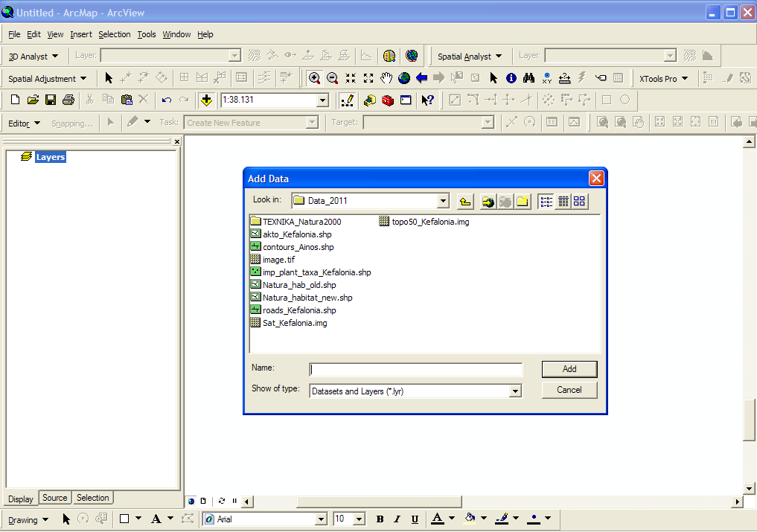757x532 pixels.
Task: Toggle the data view button at map bottom
Action: click(x=191, y=501)
